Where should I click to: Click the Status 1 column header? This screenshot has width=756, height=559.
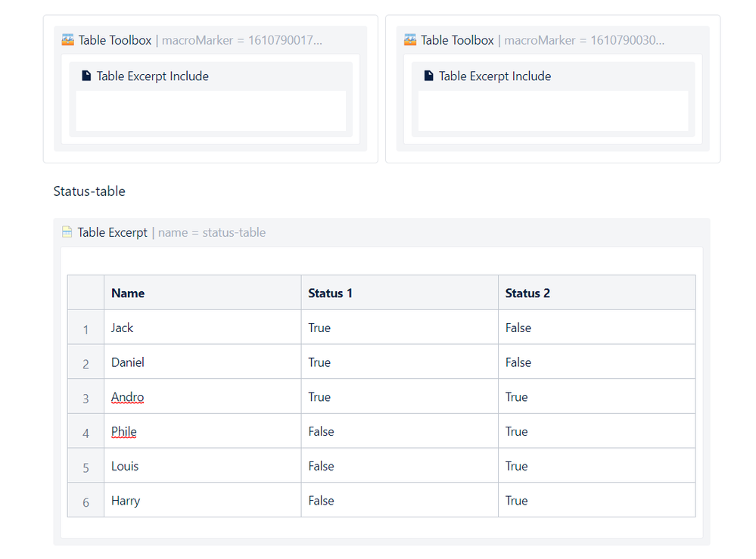pyautogui.click(x=400, y=293)
